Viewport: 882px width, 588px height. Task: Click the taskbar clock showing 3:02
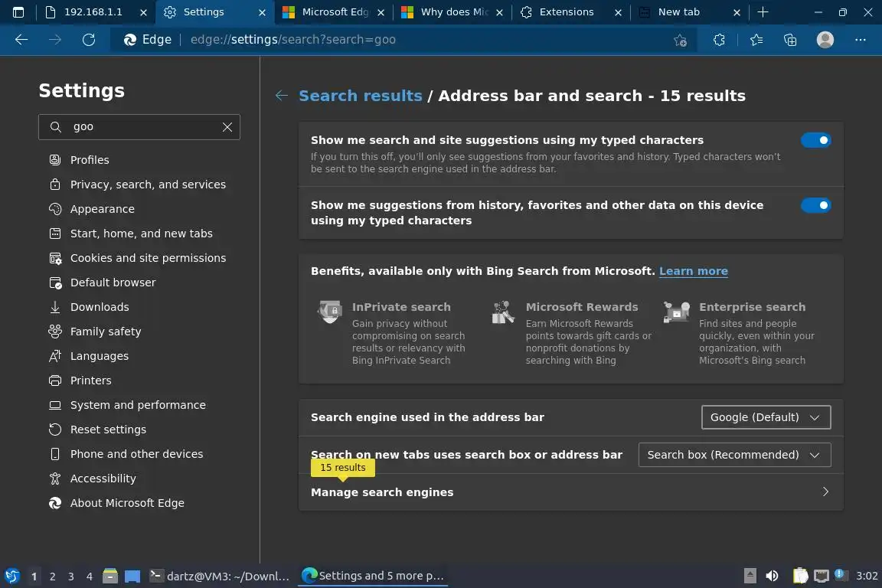866,576
